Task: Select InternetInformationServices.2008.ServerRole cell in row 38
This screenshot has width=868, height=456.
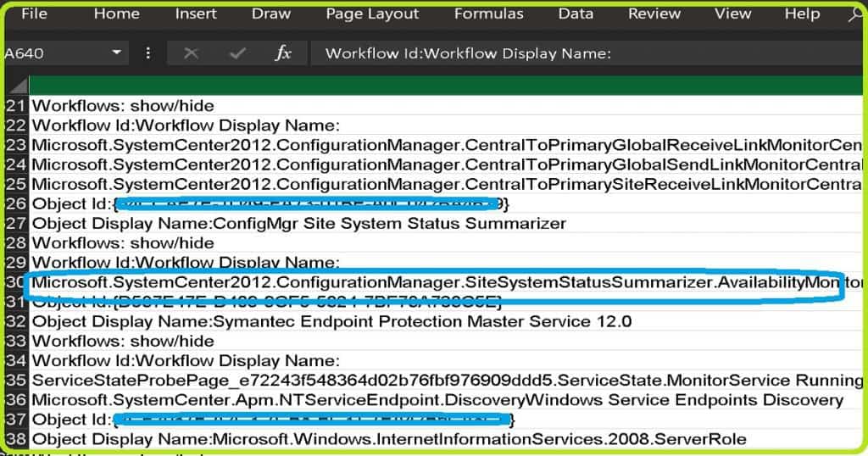Action: [446, 439]
